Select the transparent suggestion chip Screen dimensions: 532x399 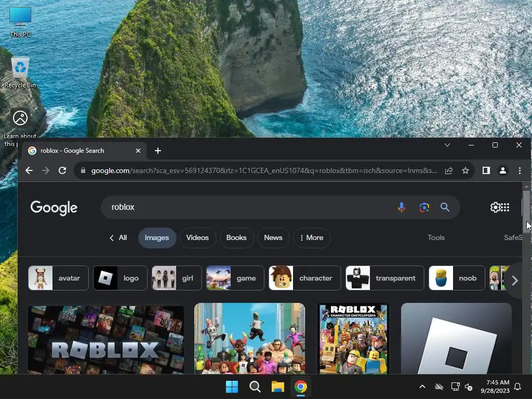click(385, 278)
